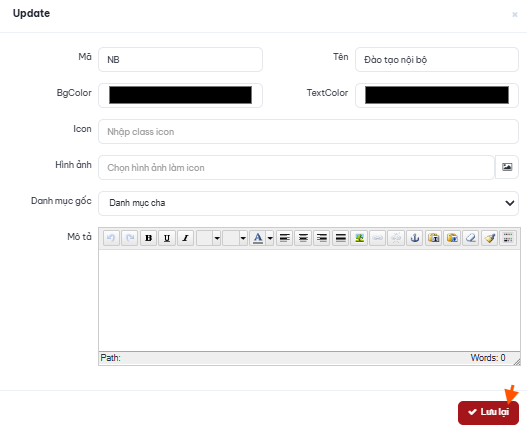This screenshot has width=527, height=430.
Task: Click the Words: 0 counter text
Action: (x=488, y=358)
